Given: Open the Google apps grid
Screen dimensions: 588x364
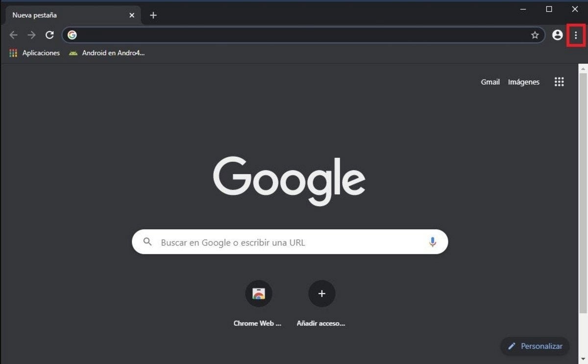Looking at the screenshot, I should (x=559, y=82).
